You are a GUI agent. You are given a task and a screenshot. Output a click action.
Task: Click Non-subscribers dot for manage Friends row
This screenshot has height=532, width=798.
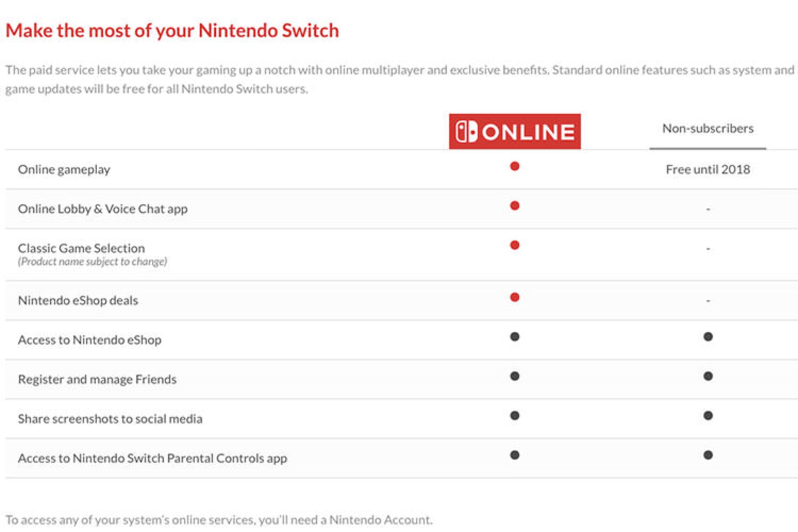click(708, 376)
